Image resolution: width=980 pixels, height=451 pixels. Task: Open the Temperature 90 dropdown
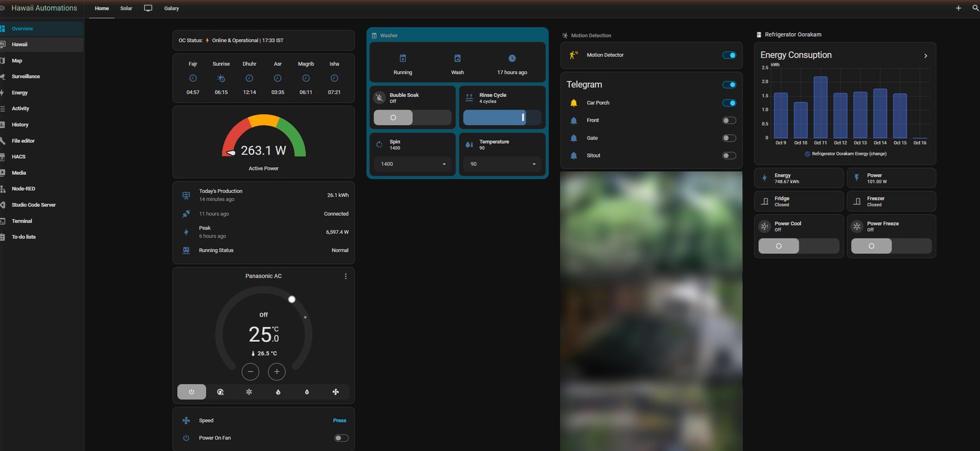click(x=502, y=164)
